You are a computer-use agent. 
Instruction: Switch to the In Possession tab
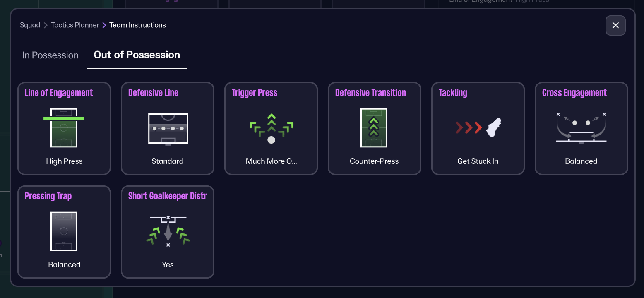point(50,55)
